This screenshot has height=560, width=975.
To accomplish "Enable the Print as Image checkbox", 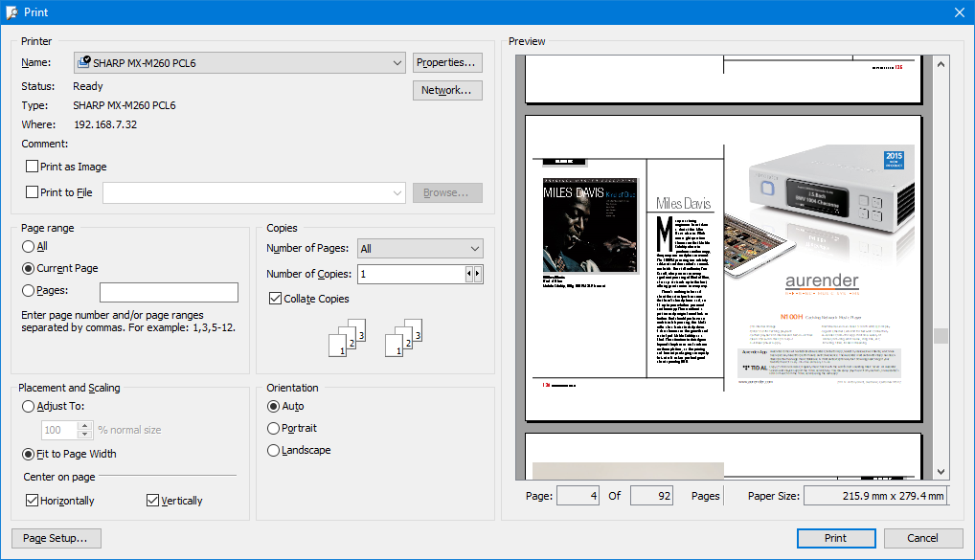I will pos(33,167).
